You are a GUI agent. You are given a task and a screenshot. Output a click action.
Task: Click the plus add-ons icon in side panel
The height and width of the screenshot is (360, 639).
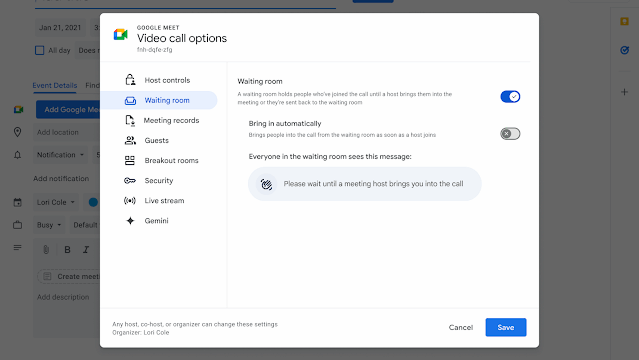tap(624, 92)
